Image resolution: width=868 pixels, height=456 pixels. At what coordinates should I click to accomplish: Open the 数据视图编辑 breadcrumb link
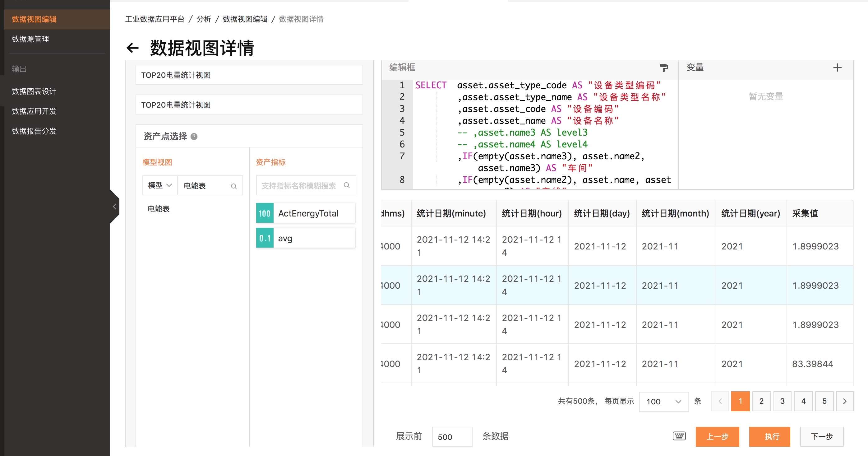(245, 19)
